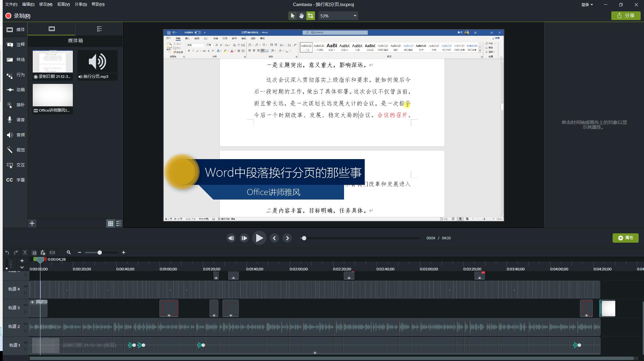Activate the pan hand tool
This screenshot has width=644, height=361.
click(x=301, y=16)
